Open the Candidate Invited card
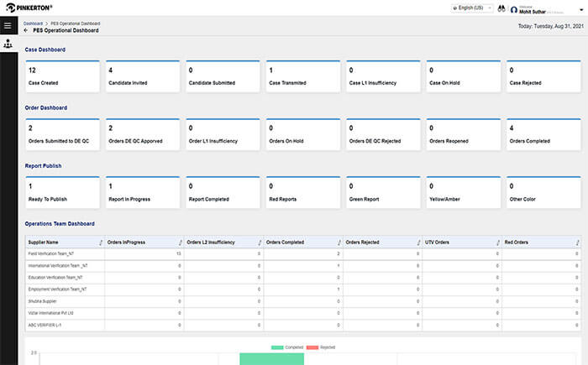 (143, 76)
